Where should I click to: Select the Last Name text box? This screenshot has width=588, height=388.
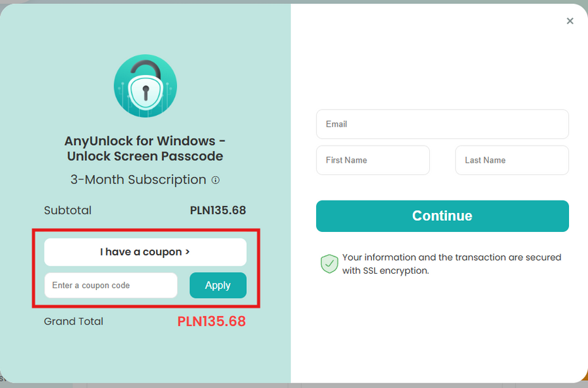pyautogui.click(x=512, y=160)
